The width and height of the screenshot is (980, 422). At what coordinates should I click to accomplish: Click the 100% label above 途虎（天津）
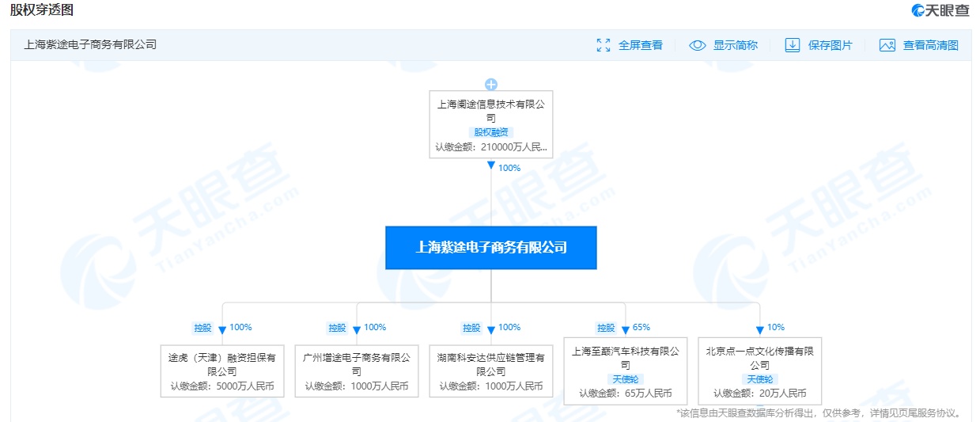[x=240, y=327]
